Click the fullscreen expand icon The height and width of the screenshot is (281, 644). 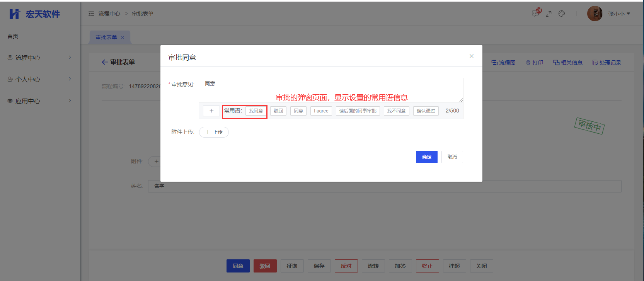[549, 14]
